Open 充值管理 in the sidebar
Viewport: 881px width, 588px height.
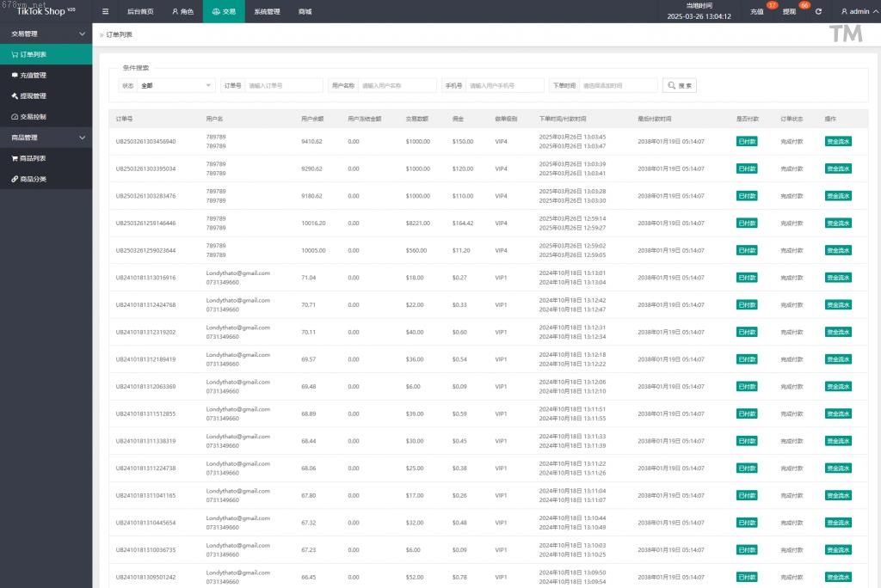33,75
